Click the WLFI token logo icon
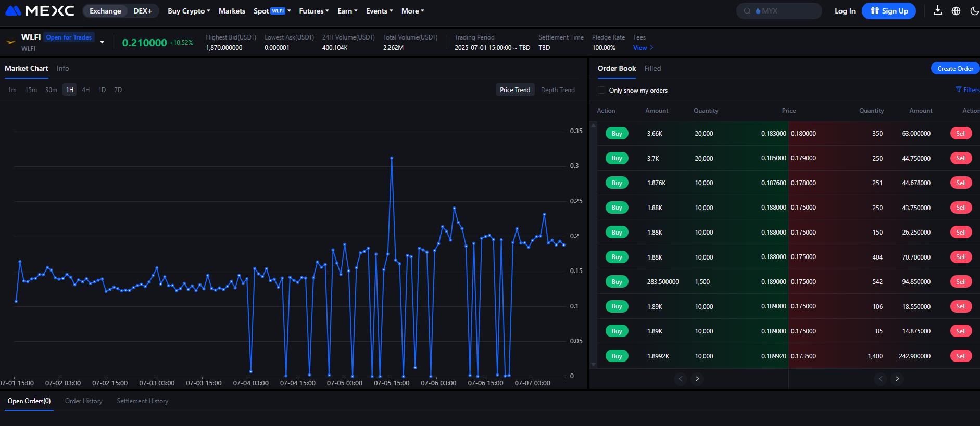The image size is (980, 426). (10, 42)
